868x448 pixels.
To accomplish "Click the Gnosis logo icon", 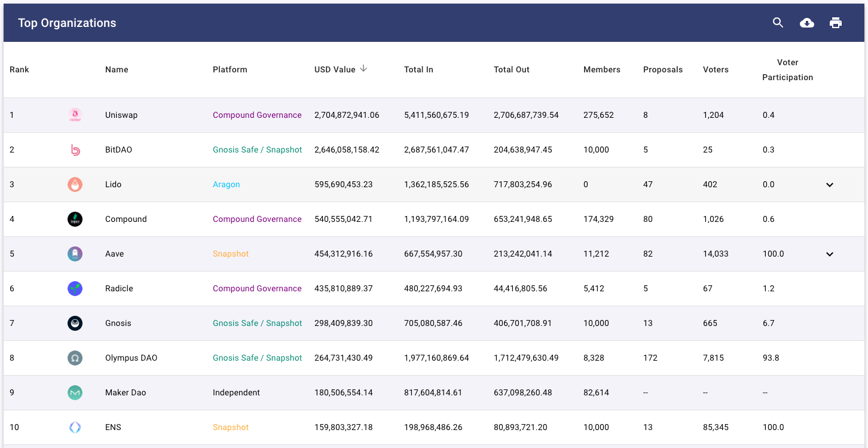I will pyautogui.click(x=75, y=323).
